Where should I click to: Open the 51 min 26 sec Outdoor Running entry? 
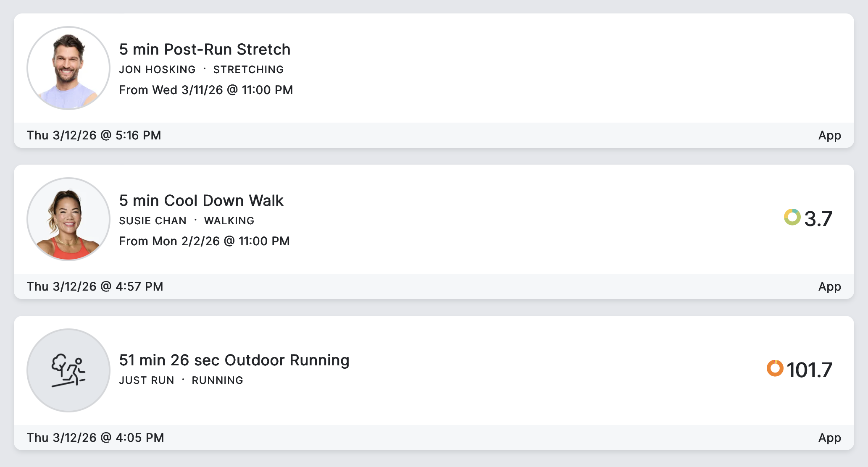click(234, 360)
